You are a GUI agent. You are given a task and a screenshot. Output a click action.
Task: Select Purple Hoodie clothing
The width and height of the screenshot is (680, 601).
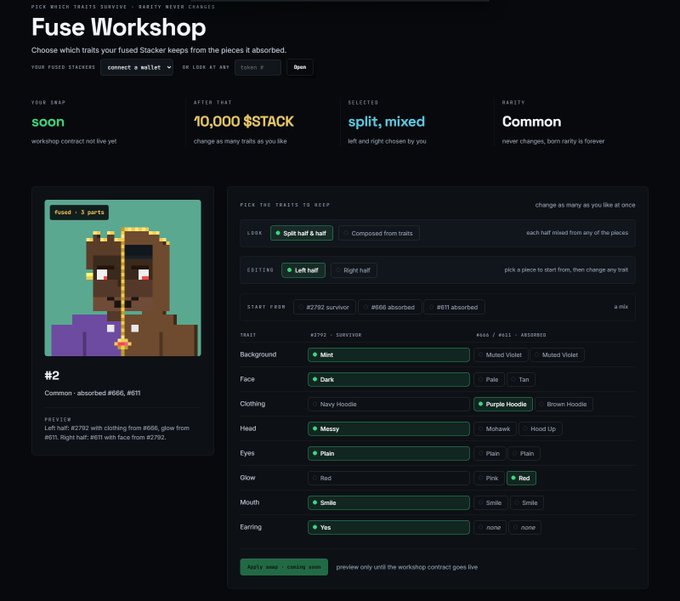point(503,404)
